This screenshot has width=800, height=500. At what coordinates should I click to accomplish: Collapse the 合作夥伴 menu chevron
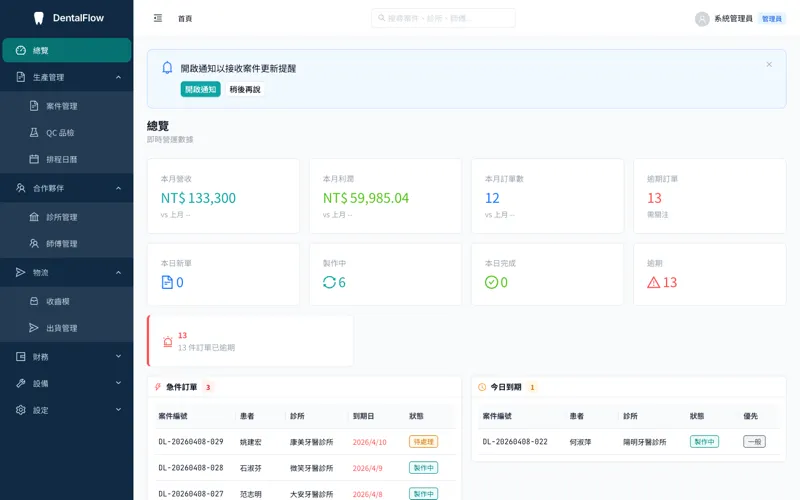[x=118, y=188]
